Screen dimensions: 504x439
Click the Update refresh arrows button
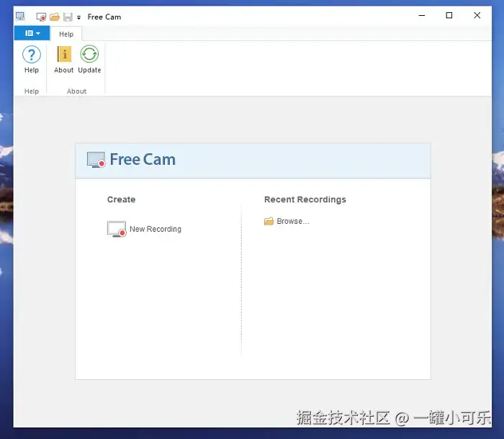tap(89, 60)
